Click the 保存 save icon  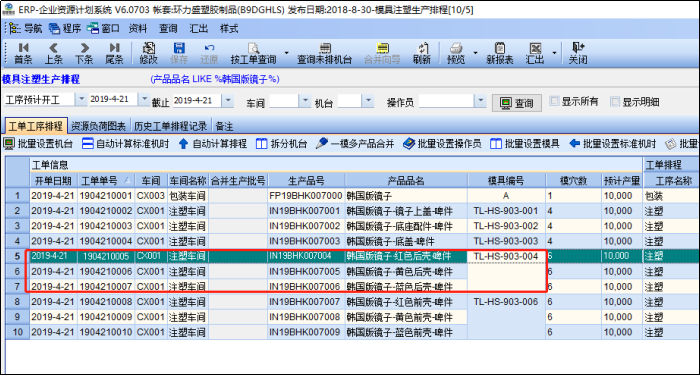tap(179, 53)
